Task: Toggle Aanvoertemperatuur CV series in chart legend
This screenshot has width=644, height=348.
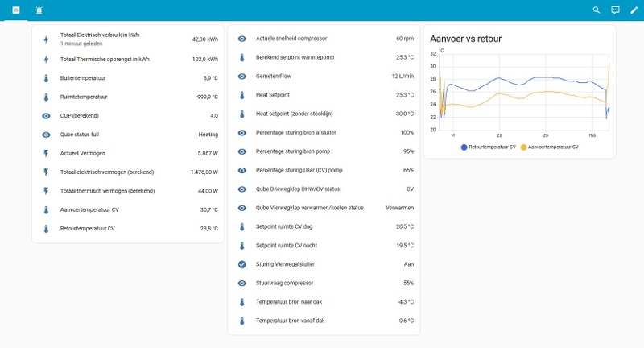Action: [x=551, y=147]
